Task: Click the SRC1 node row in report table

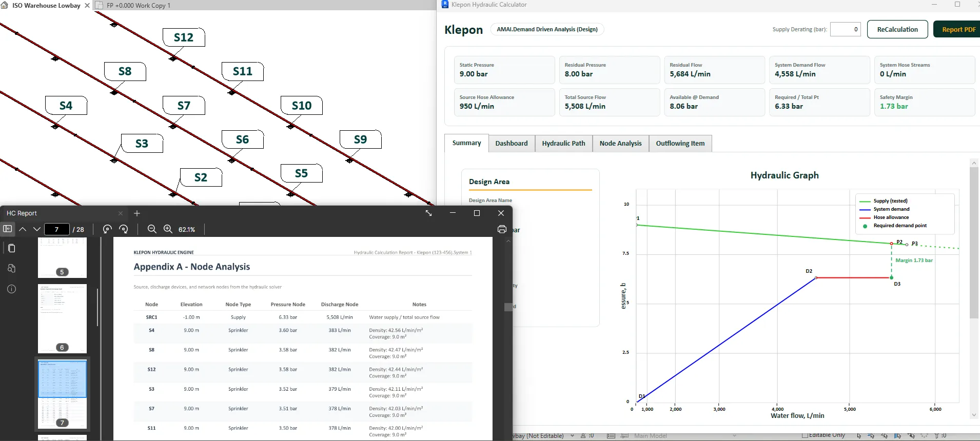Action: (x=303, y=317)
